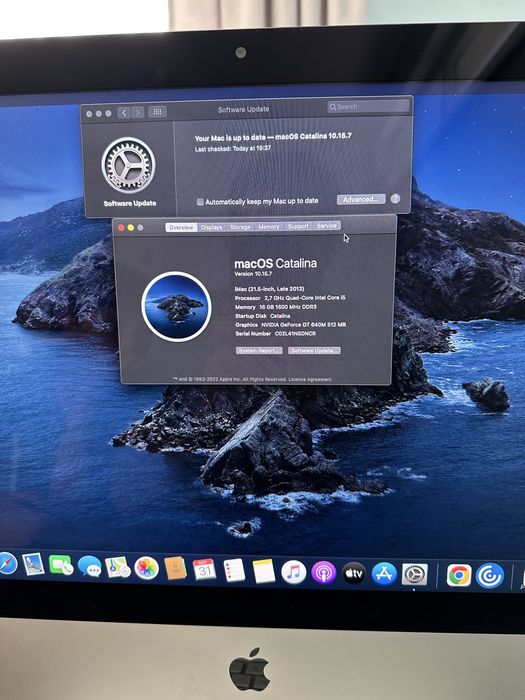Screen dimensions: 525x700
Task: Open Contacts from the Dock
Action: point(175,568)
